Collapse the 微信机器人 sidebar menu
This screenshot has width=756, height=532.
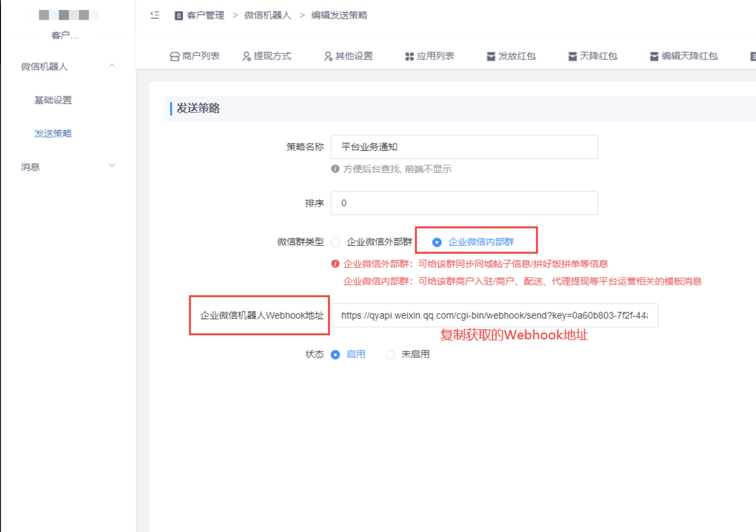coord(112,66)
